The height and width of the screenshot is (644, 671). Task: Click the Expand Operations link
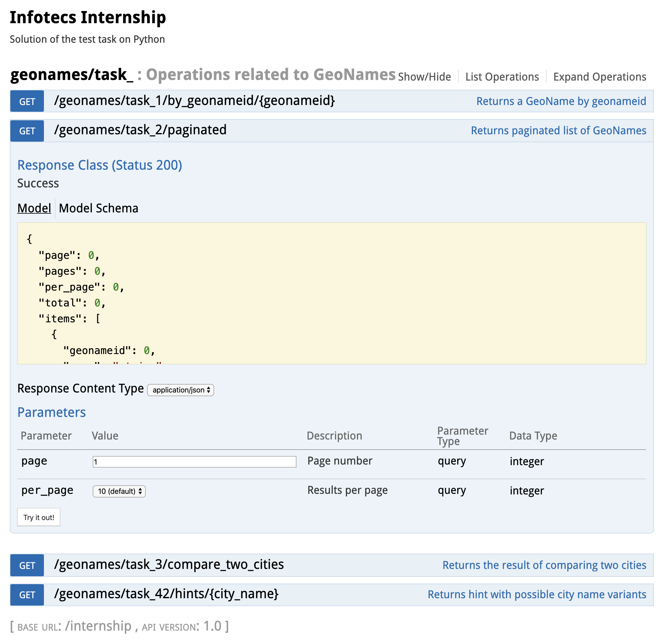coord(600,77)
